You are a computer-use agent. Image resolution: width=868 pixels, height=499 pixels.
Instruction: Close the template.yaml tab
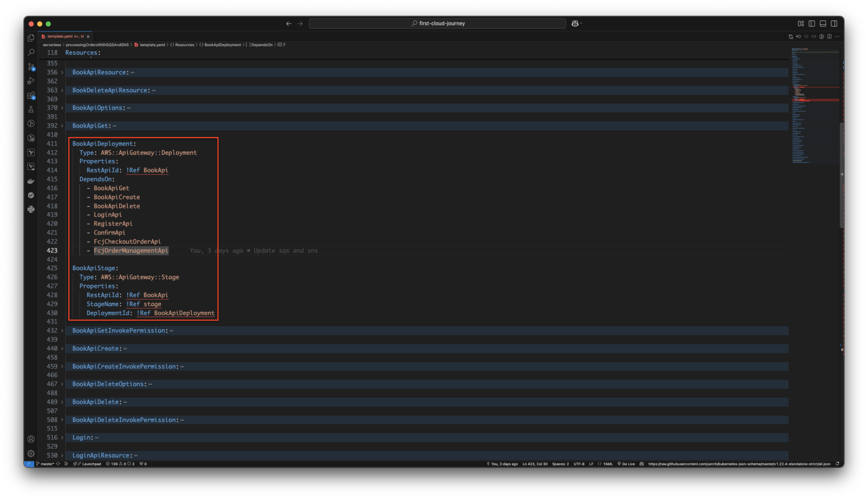[88, 36]
